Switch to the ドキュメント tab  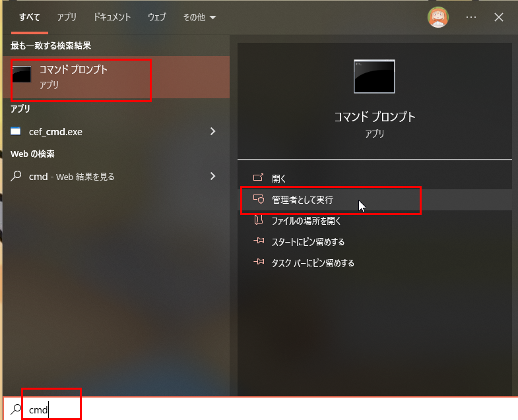112,17
